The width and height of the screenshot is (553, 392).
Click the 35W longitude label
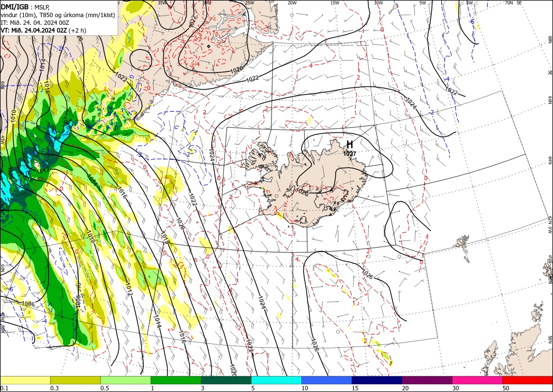click(162, 3)
